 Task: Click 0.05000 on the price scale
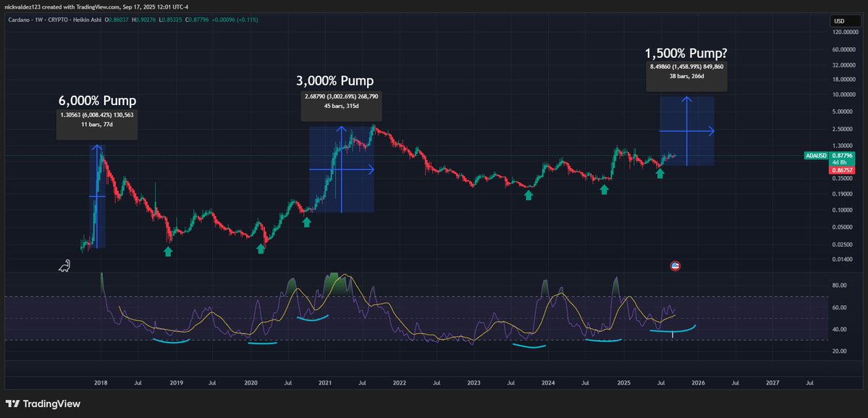(x=844, y=227)
